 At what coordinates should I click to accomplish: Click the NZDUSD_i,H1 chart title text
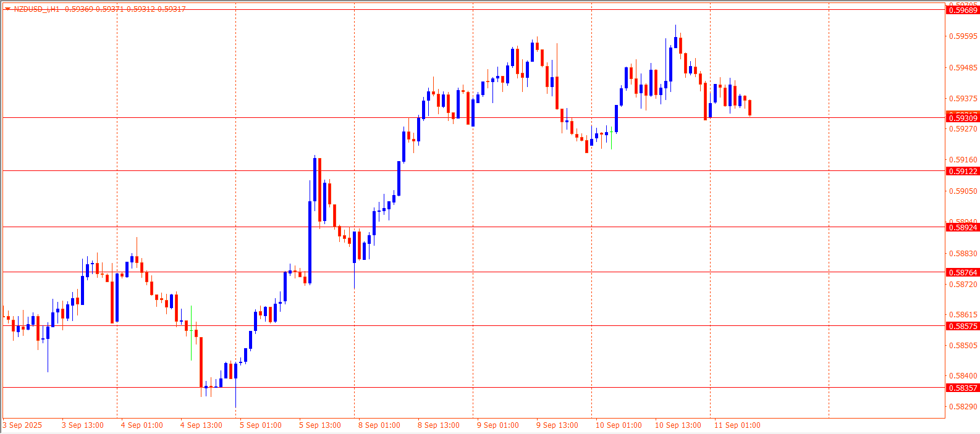36,9
